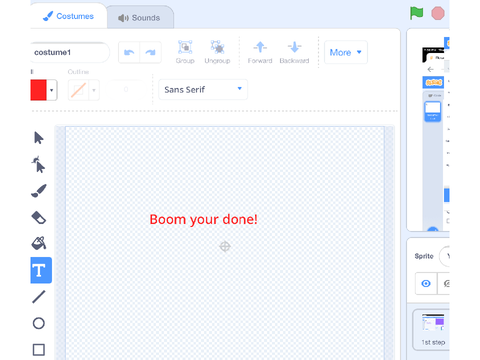
Task: Select the Reshape tool
Action: click(x=39, y=164)
